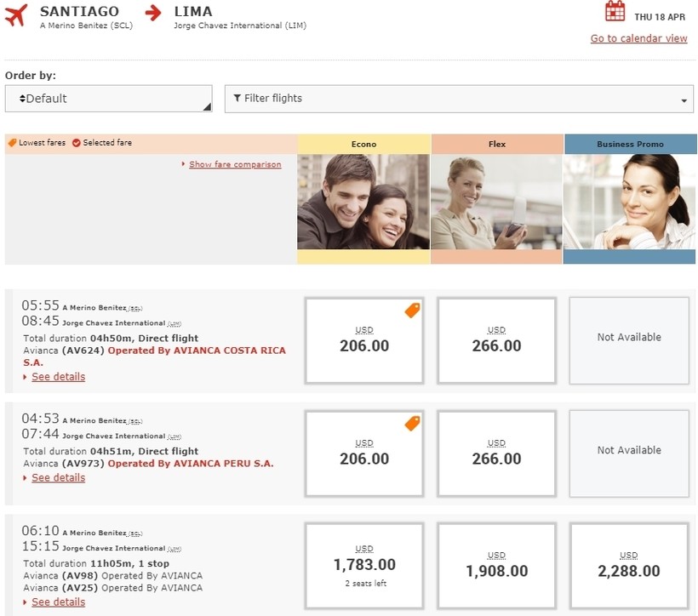Expand See details for the 05:55 flight

(x=58, y=377)
